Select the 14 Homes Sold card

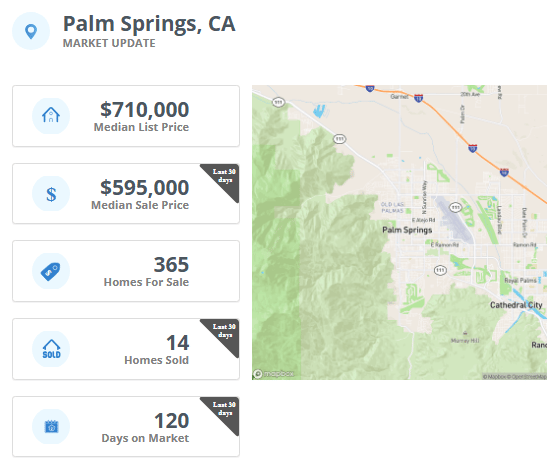pos(126,349)
